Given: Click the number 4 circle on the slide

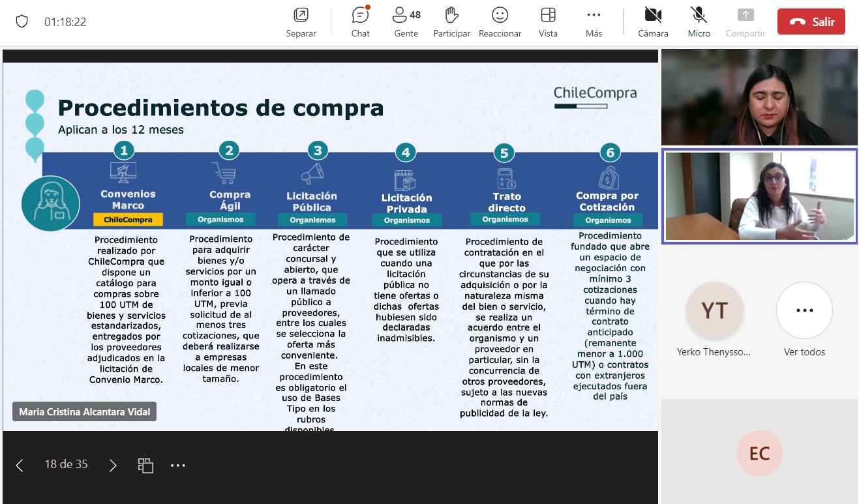Looking at the screenshot, I should click(x=406, y=153).
